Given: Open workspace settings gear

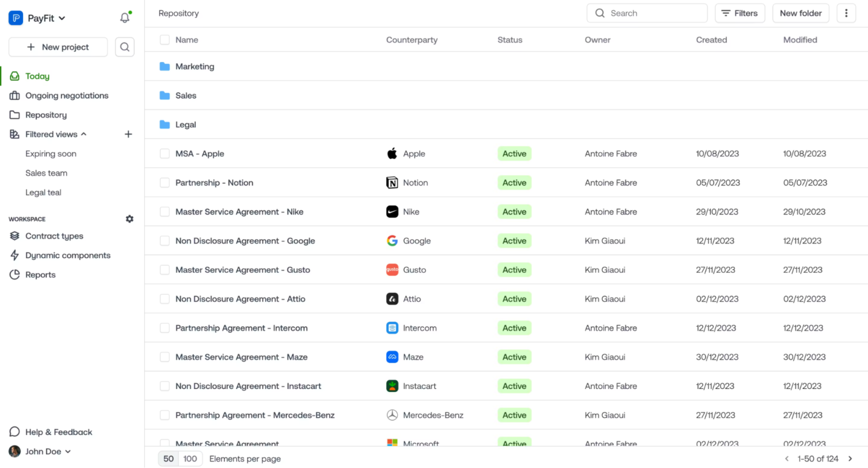Looking at the screenshot, I should 129,219.
